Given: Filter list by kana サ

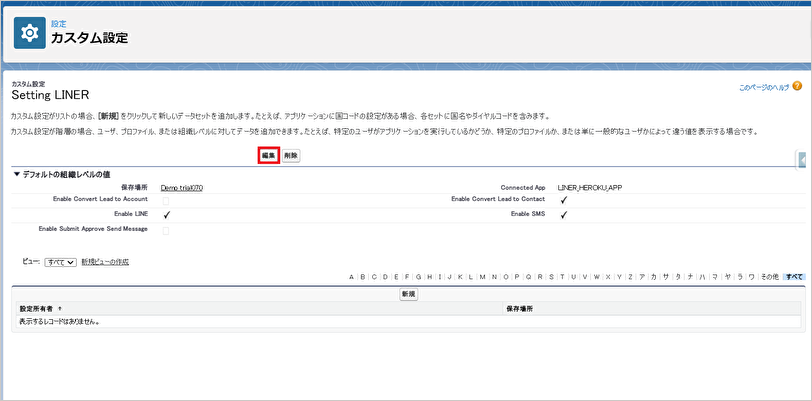Looking at the screenshot, I should coord(665,277).
